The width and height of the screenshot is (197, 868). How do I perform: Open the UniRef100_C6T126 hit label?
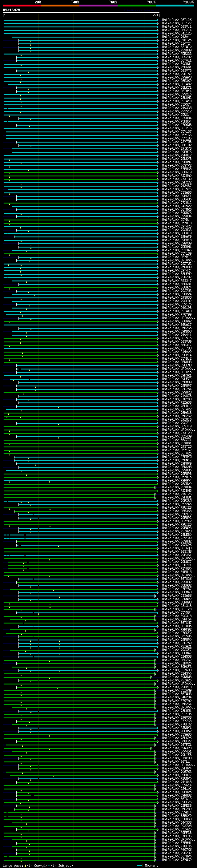(x=176, y=20)
